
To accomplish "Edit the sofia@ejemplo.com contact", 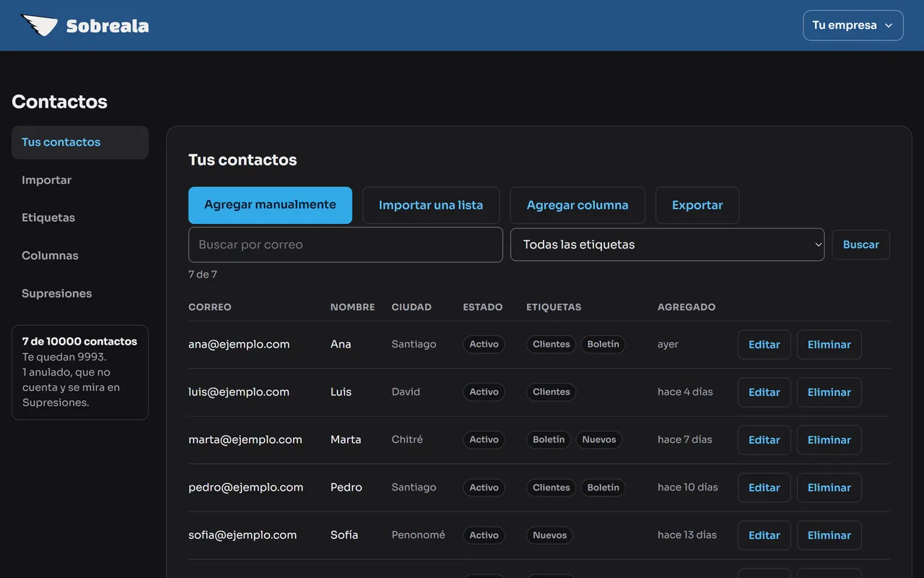I will pyautogui.click(x=764, y=535).
